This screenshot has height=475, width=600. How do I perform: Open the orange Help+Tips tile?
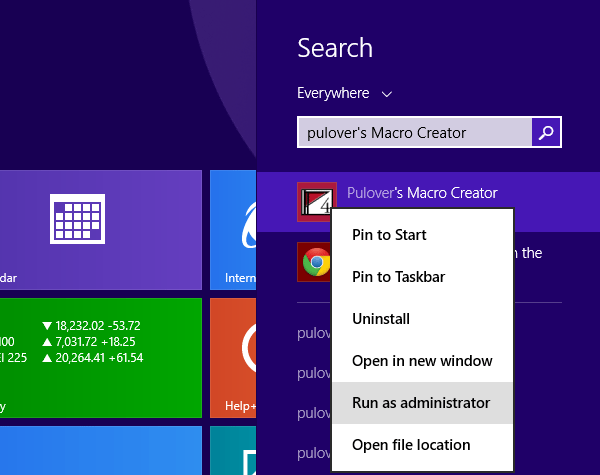tap(233, 358)
